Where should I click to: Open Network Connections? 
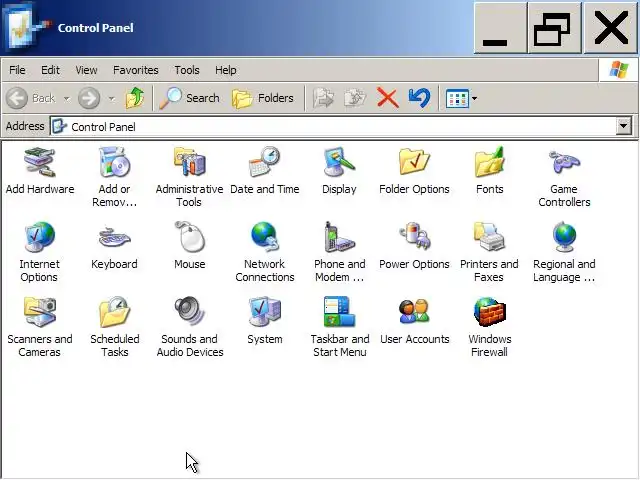pyautogui.click(x=264, y=252)
